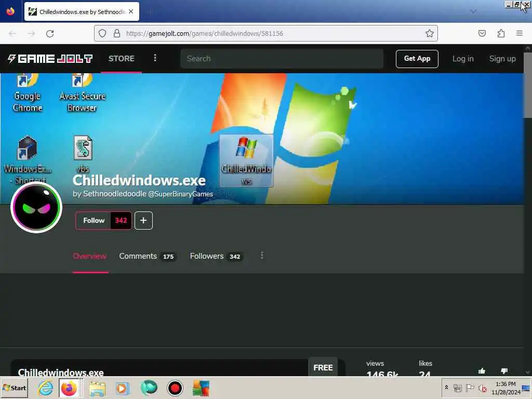Click the colorful squares taskbar icon
Image resolution: width=532 pixels, height=399 pixels.
[201, 388]
